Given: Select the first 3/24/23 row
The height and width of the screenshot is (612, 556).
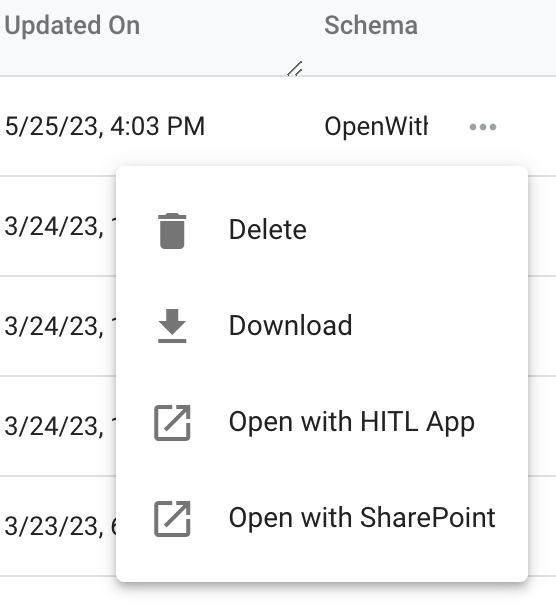Looking at the screenshot, I should click(58, 226).
